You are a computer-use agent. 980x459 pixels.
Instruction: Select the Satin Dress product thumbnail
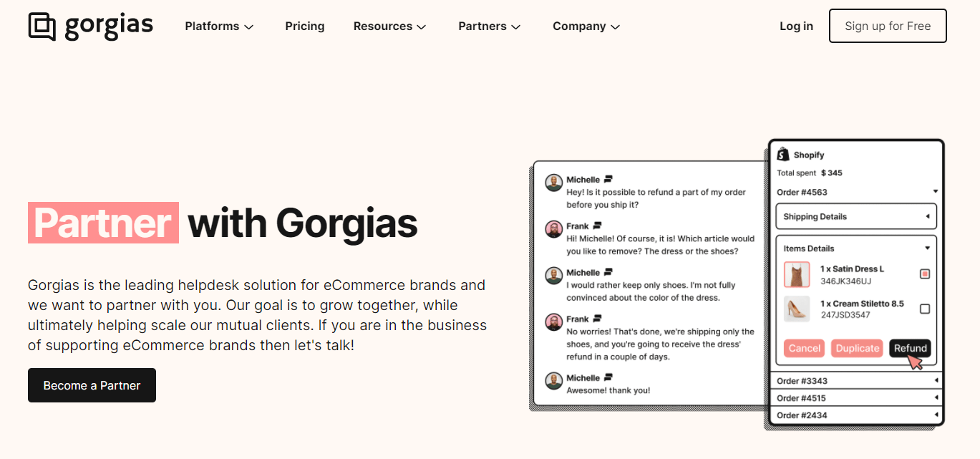pos(797,274)
